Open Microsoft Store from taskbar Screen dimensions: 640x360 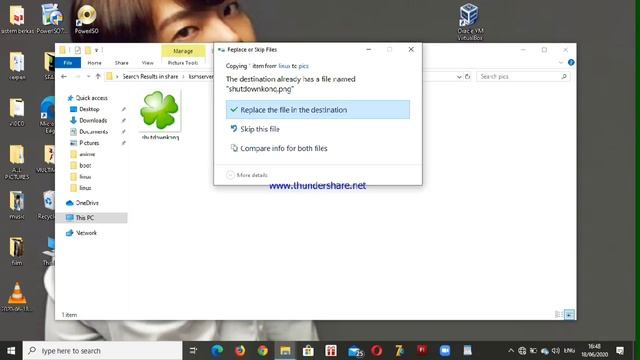point(308,351)
